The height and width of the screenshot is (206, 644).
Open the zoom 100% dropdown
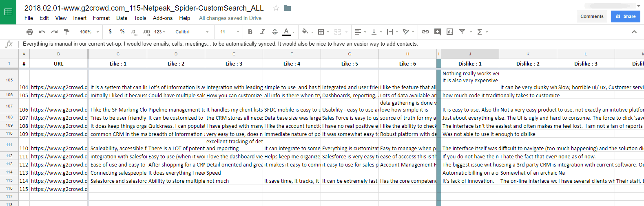[x=89, y=32]
